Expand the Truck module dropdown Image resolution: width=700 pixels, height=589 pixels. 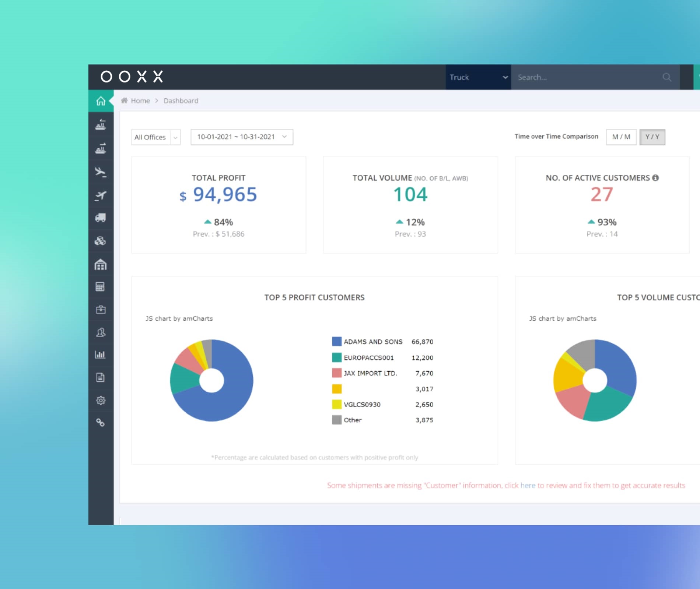(x=478, y=77)
